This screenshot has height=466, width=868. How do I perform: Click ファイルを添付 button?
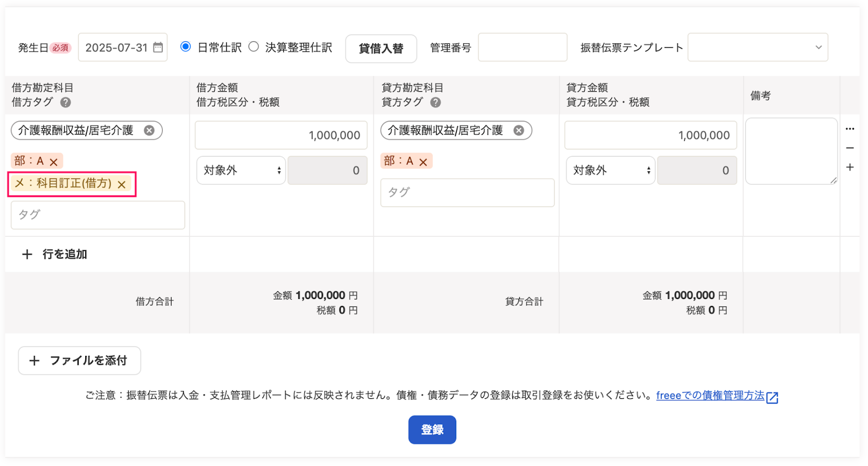79,360
